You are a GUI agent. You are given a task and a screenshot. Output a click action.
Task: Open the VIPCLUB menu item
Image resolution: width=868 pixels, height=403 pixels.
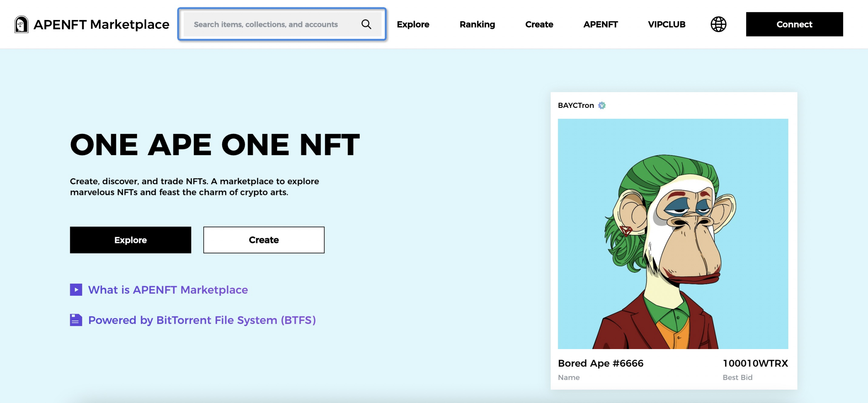point(667,24)
